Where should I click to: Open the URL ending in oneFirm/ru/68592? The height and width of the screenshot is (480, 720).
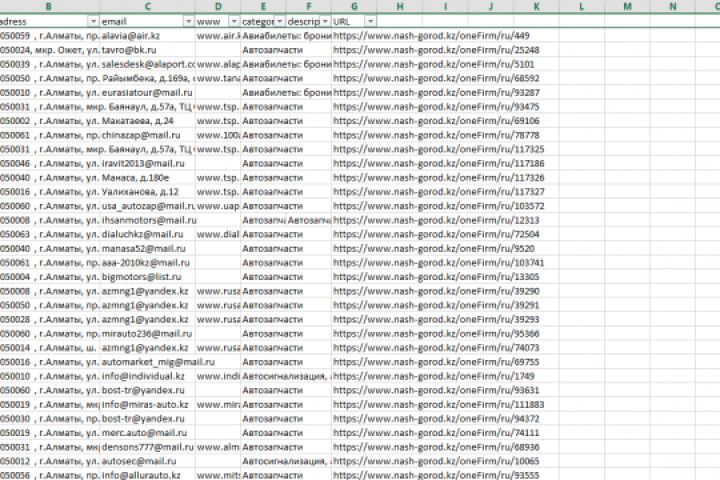[x=436, y=79]
